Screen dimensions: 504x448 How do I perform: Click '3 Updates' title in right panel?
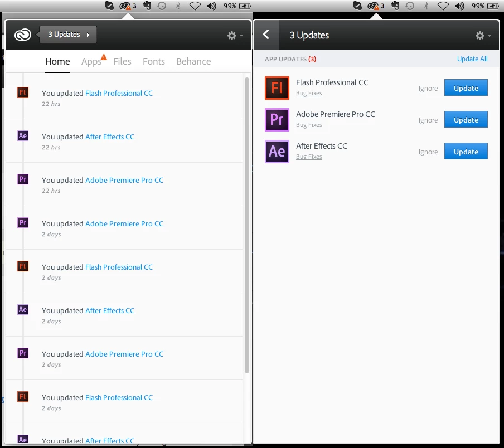pyautogui.click(x=309, y=35)
